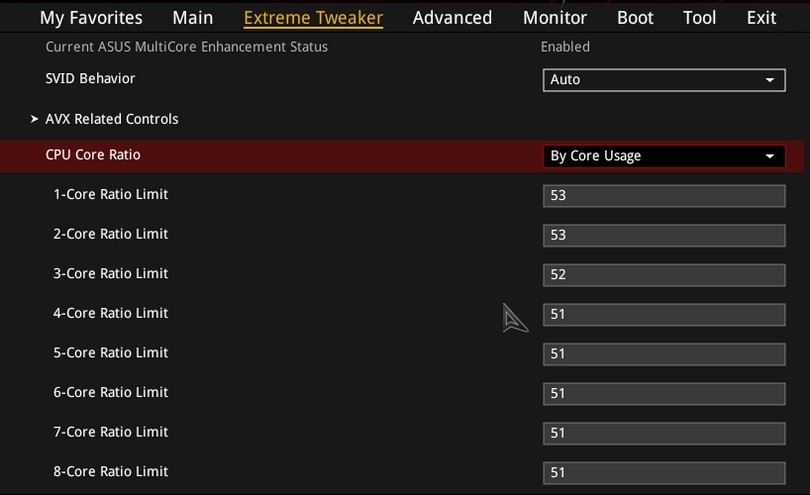Click the 1-Core Ratio Limit field
Screen dimensions: 810x495
click(x=664, y=195)
